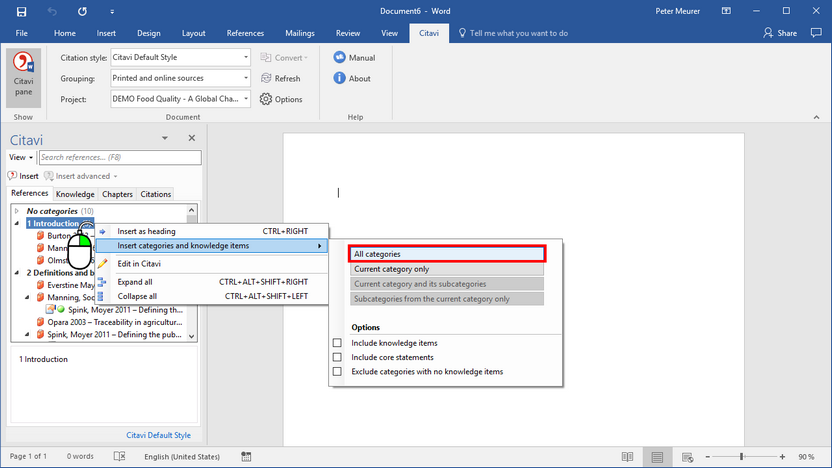
Task: Switch to the Citations tab
Action: pyautogui.click(x=155, y=194)
